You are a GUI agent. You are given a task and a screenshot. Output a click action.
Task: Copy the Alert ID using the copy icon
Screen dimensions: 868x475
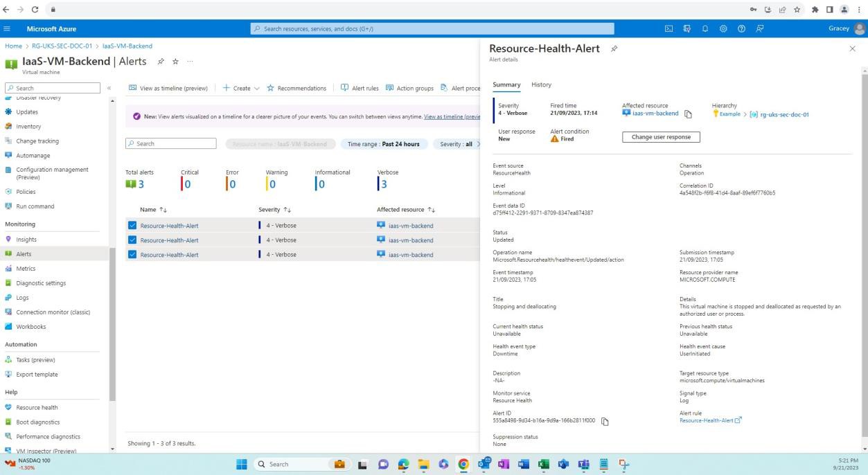coord(604,421)
